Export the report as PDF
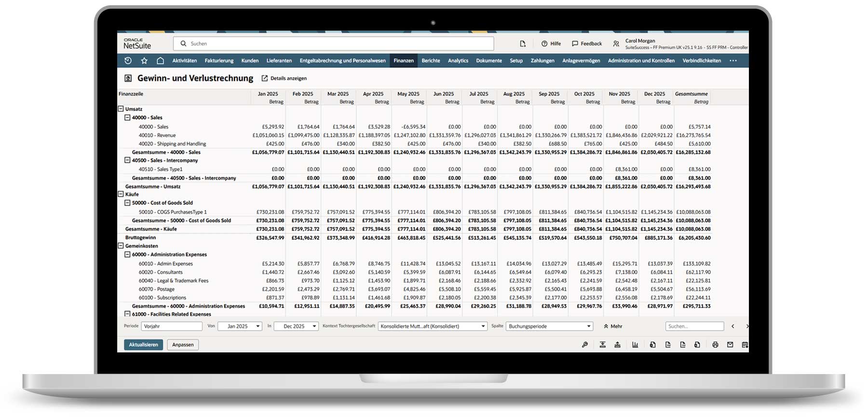The width and height of the screenshot is (868, 419). pos(668,345)
